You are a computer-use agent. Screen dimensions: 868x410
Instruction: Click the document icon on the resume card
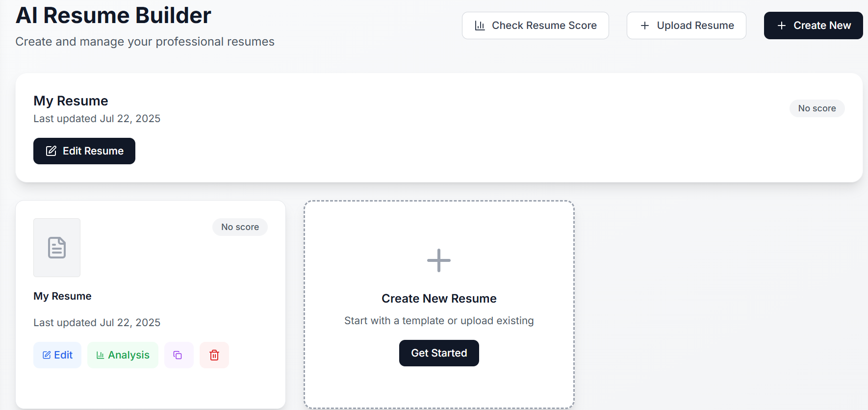[x=57, y=248]
